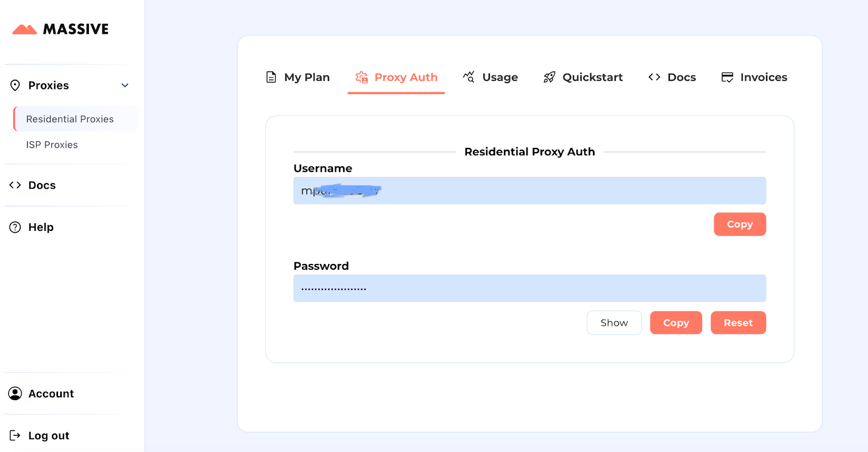Screen dimensions: 868x452
Task: Show the hidden password
Action: (x=614, y=322)
